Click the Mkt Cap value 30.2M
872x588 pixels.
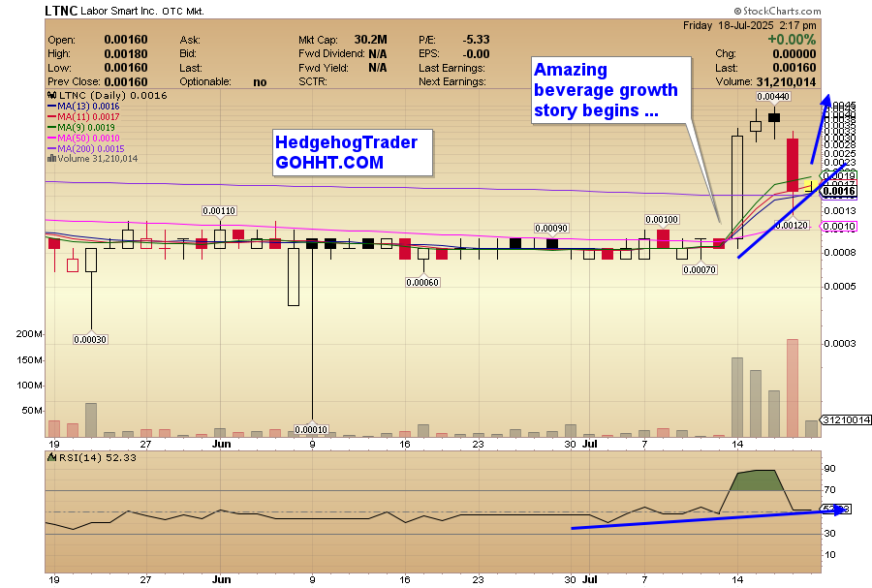370,40
